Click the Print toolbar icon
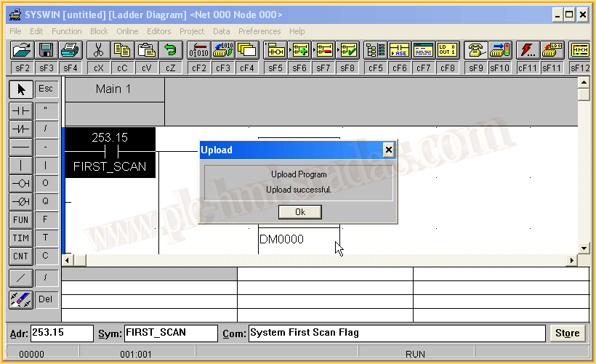The height and width of the screenshot is (364, 596). tap(70, 50)
